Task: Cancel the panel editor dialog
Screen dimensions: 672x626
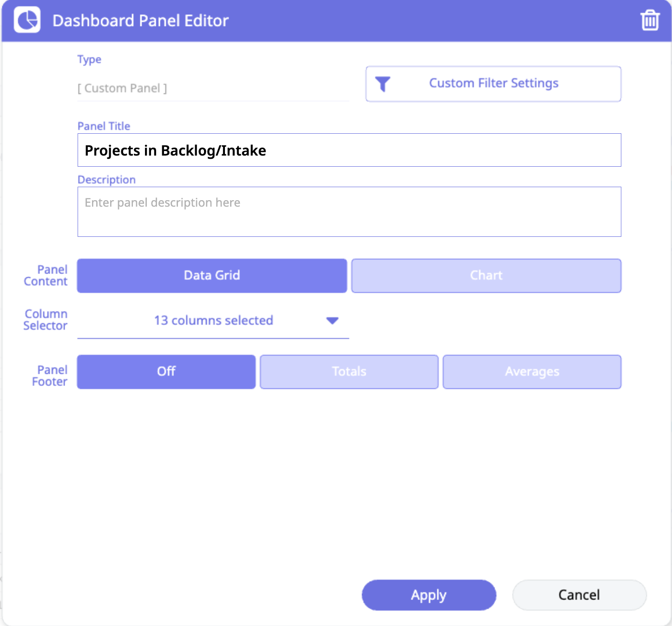Action: (x=579, y=595)
